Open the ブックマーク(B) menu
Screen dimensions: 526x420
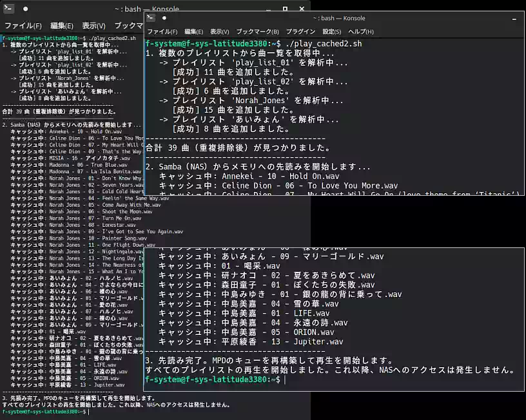point(257,32)
